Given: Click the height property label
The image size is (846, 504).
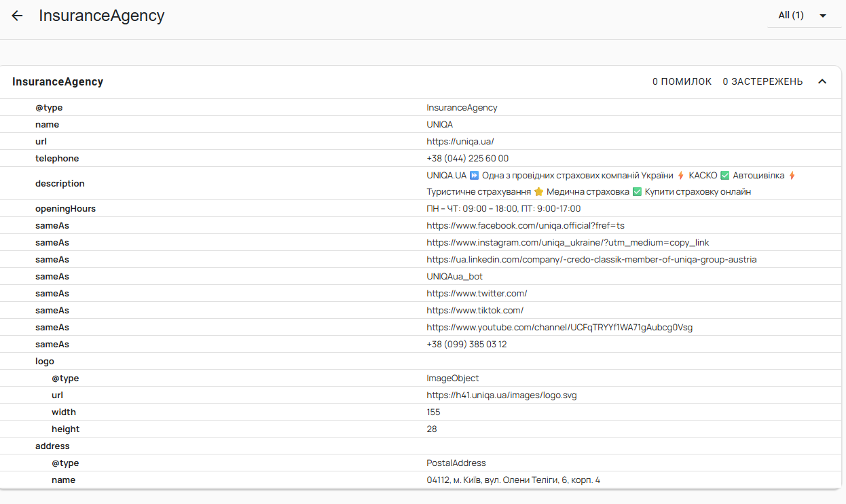Looking at the screenshot, I should (x=66, y=429).
